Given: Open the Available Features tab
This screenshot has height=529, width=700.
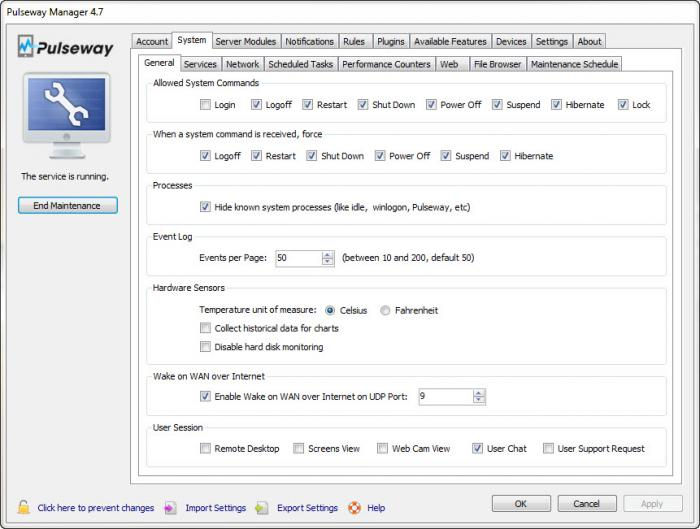Looking at the screenshot, I should click(x=450, y=42).
